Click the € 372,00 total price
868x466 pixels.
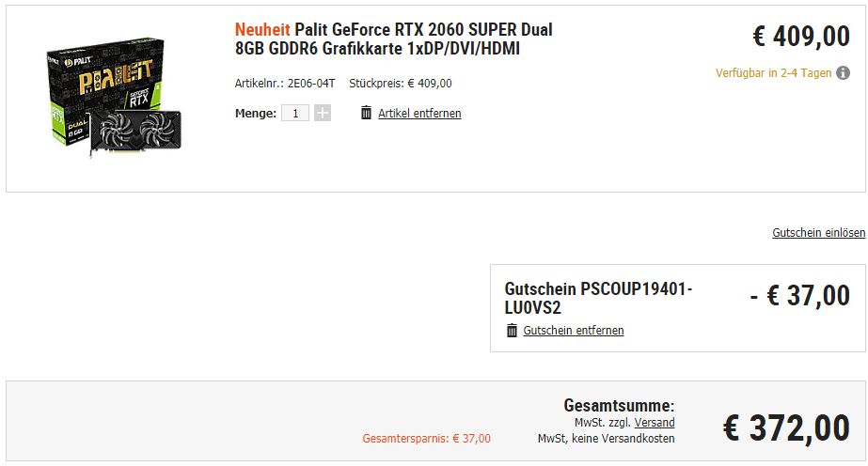click(786, 428)
